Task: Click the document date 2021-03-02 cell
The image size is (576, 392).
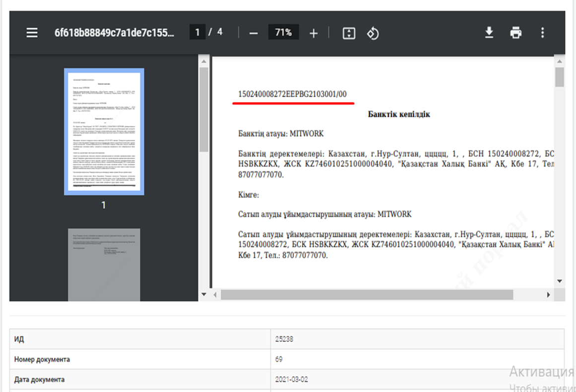Action: click(x=417, y=380)
